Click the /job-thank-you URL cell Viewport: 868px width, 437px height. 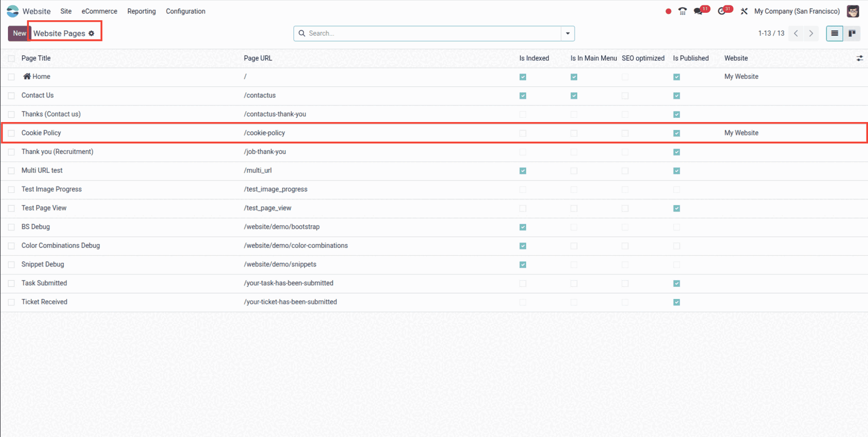[x=265, y=151]
